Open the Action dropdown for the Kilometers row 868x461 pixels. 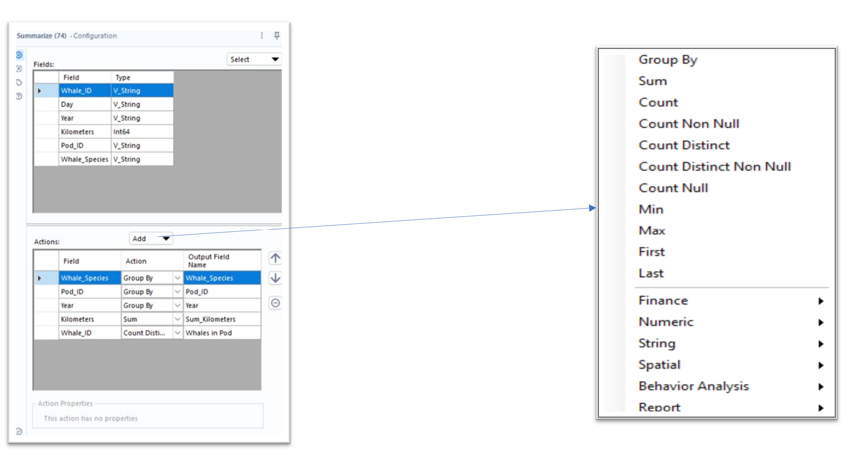pyautogui.click(x=177, y=319)
